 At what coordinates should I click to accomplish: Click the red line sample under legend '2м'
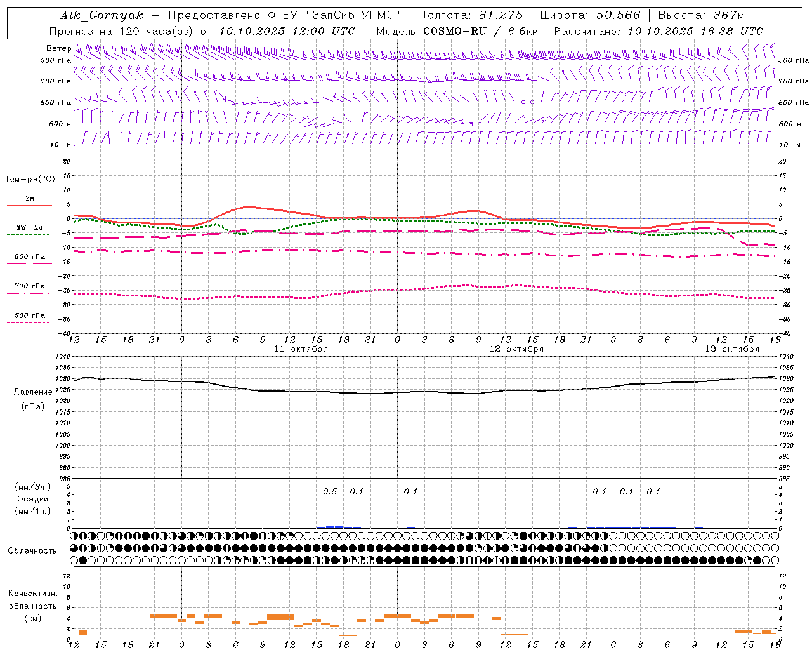(x=29, y=205)
